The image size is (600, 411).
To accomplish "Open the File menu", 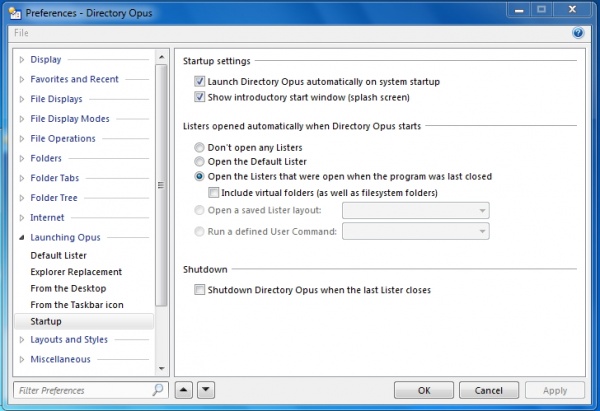I will tap(21, 33).
